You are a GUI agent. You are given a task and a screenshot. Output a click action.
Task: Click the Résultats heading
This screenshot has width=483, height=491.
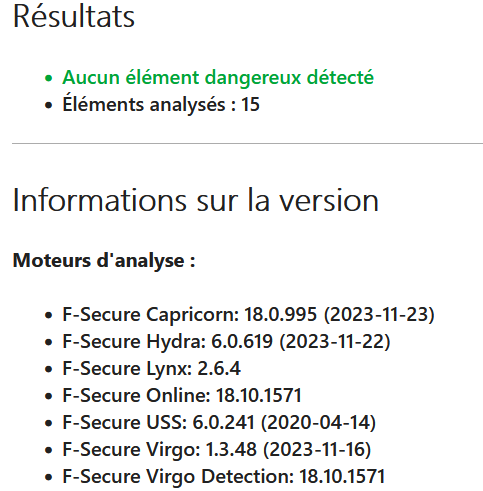click(x=74, y=16)
